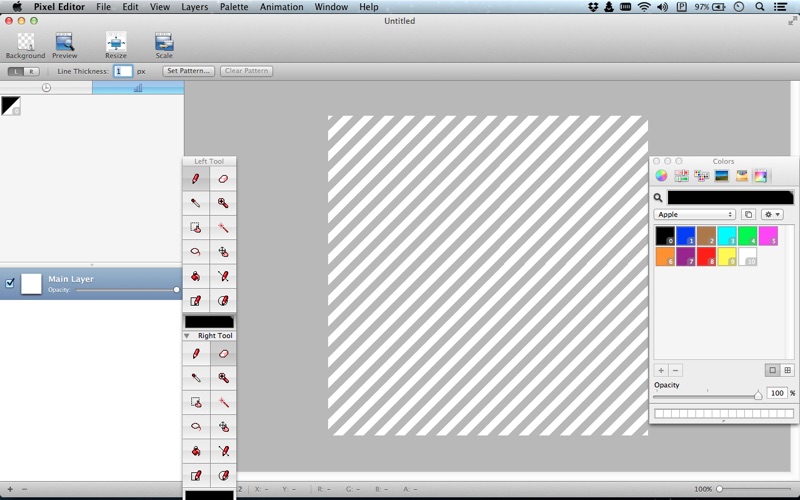800x500 pixels.
Task: Choose the Line tool in the Right Tool panel
Action: coord(223,452)
